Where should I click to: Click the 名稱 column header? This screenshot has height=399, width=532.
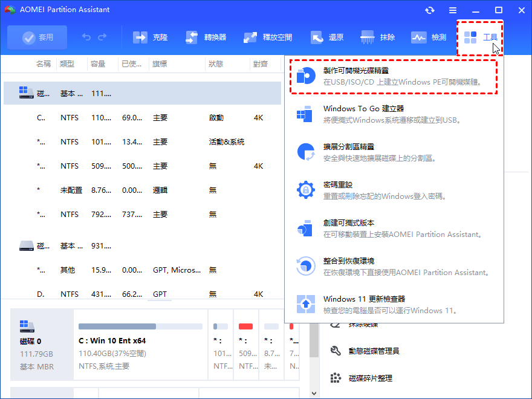pos(44,64)
